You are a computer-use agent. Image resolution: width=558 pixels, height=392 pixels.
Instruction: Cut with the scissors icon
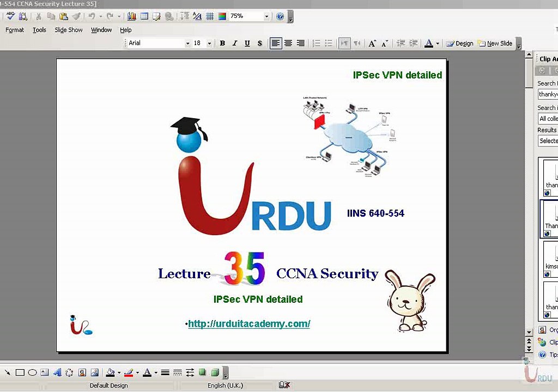tap(39, 16)
